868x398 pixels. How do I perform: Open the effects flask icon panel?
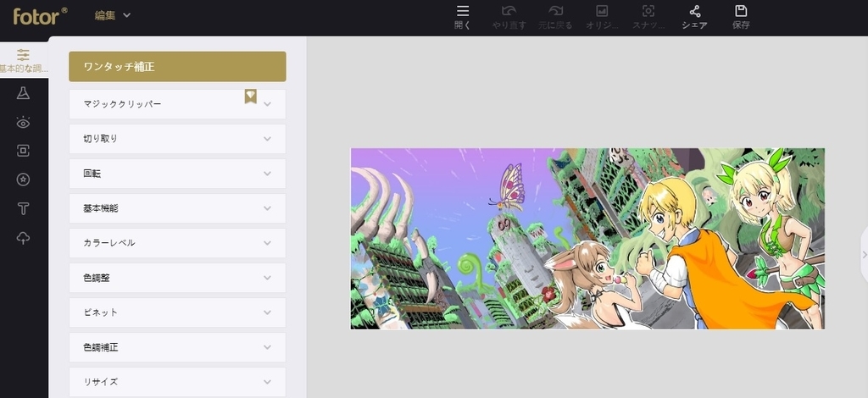[23, 93]
